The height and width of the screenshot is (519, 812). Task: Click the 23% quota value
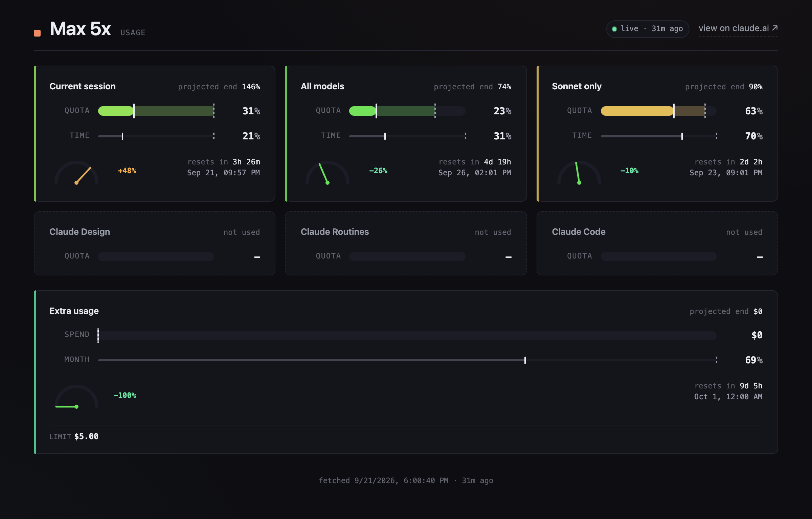(x=502, y=111)
